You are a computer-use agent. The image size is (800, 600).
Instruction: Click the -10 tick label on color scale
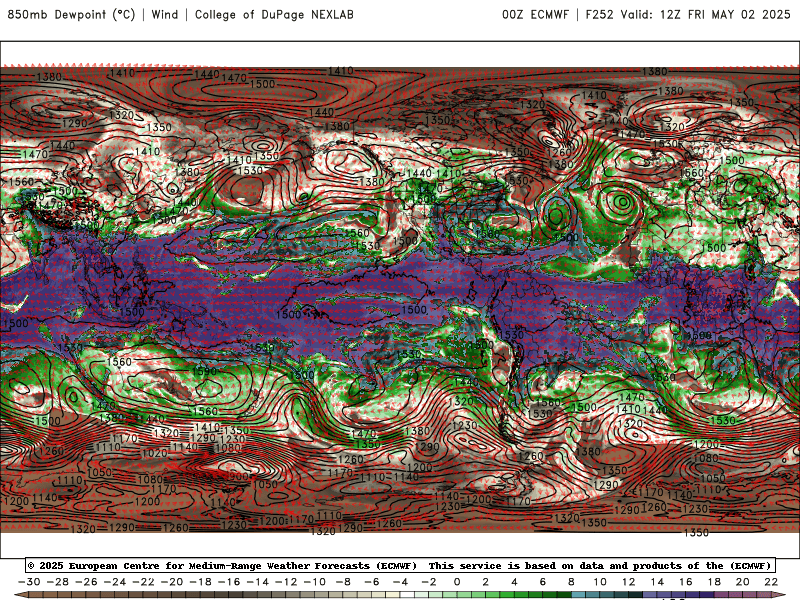click(315, 582)
